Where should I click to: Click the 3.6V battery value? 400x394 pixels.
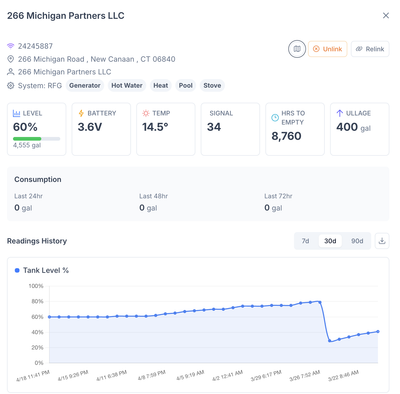90,127
